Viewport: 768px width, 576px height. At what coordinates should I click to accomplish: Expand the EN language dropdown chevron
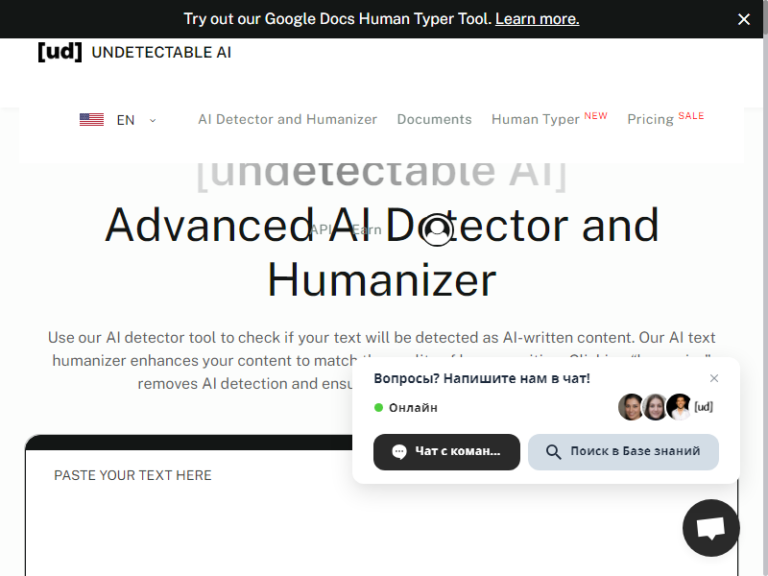click(152, 120)
